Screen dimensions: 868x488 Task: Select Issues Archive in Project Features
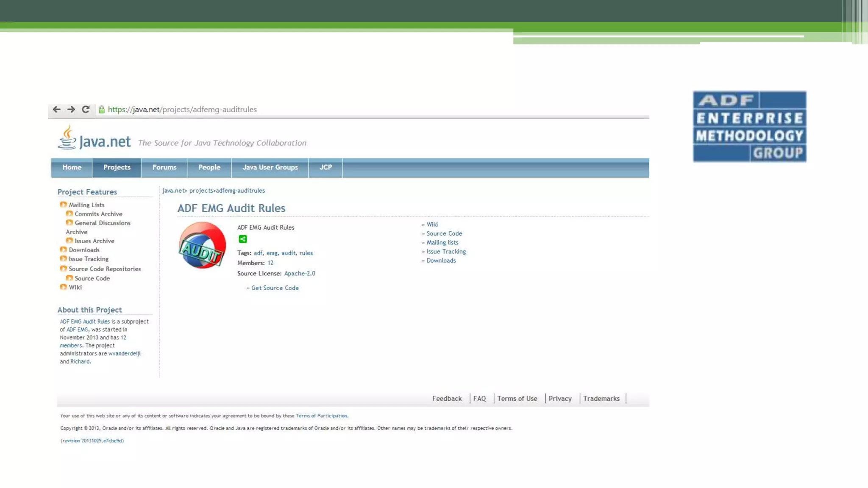94,241
